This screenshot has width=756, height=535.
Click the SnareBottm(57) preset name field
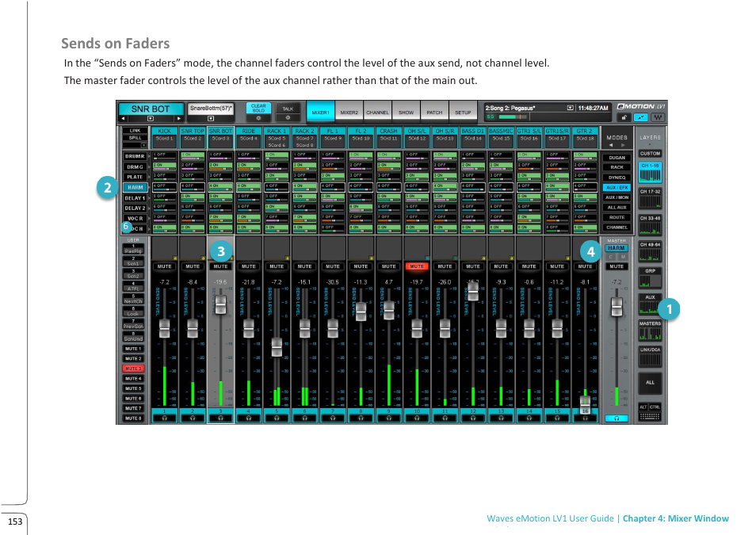(211, 109)
